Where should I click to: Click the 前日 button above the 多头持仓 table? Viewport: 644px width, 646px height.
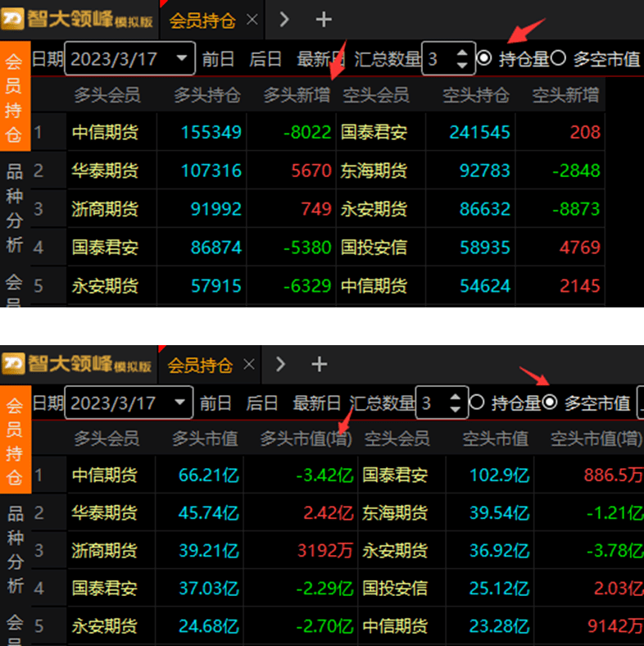point(218,59)
